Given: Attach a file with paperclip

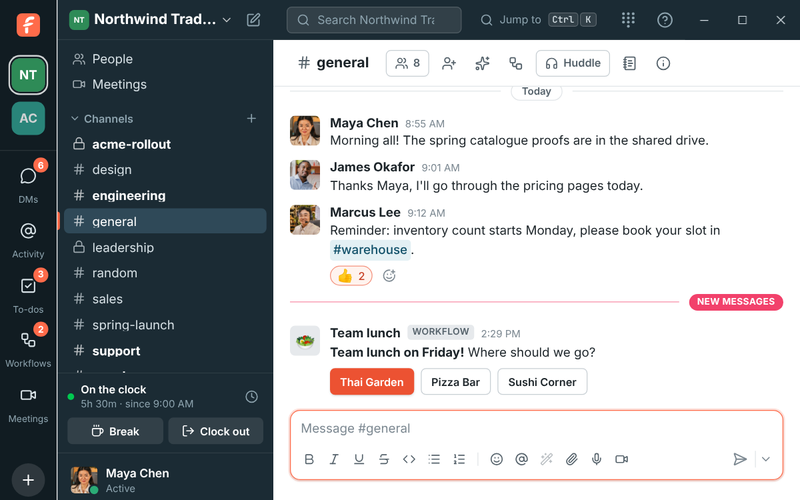Looking at the screenshot, I should 571,459.
